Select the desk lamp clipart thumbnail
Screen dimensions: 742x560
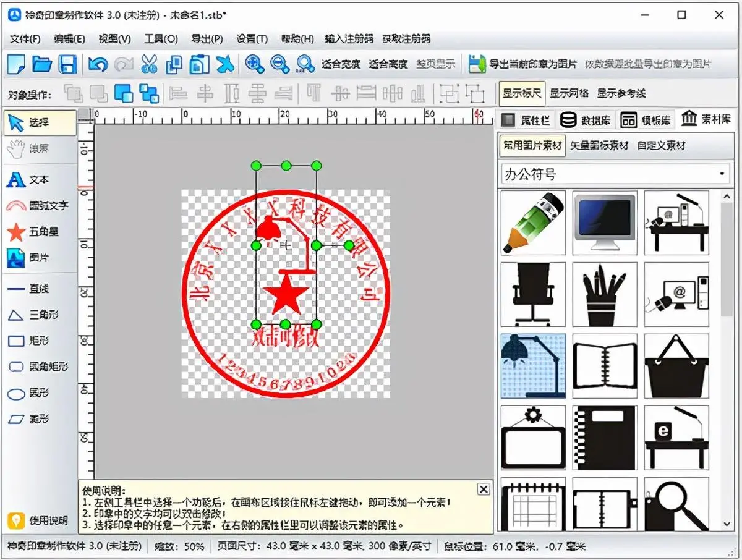click(532, 365)
